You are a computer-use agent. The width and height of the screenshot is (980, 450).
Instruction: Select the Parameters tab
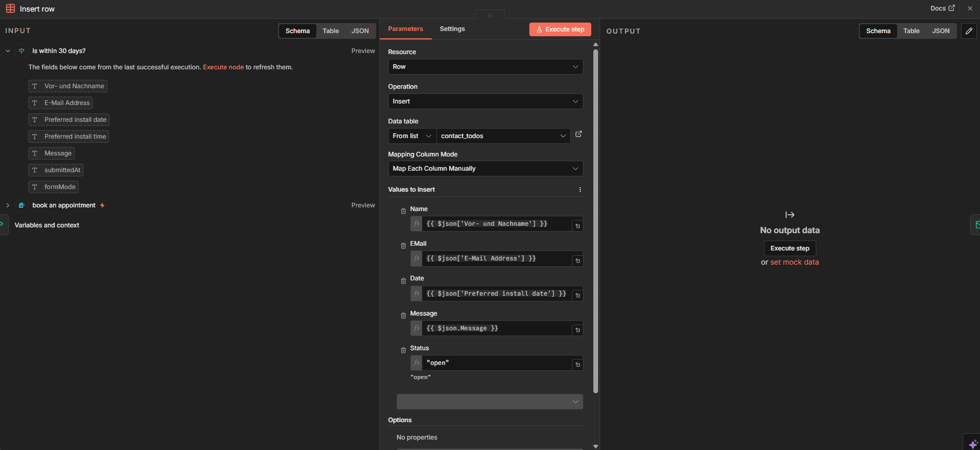point(405,29)
